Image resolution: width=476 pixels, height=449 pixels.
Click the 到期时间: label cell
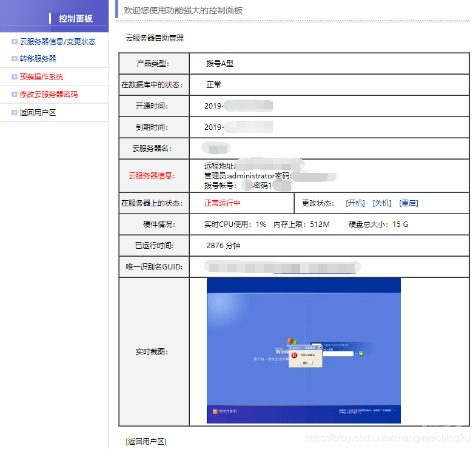[x=154, y=127]
